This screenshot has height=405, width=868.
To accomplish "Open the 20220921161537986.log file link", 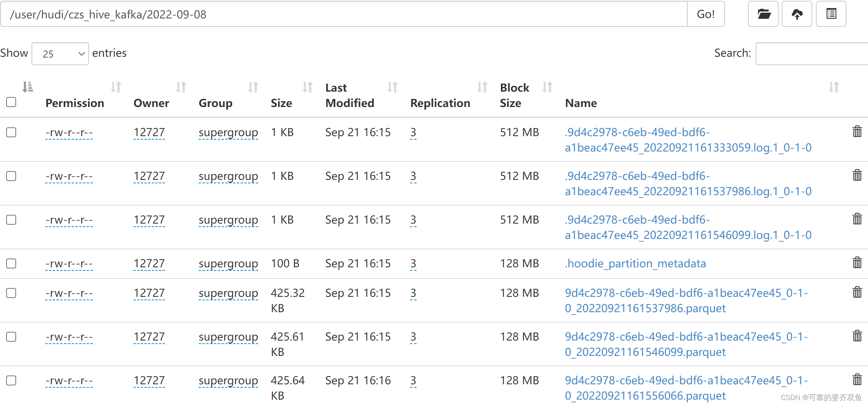I will click(688, 184).
